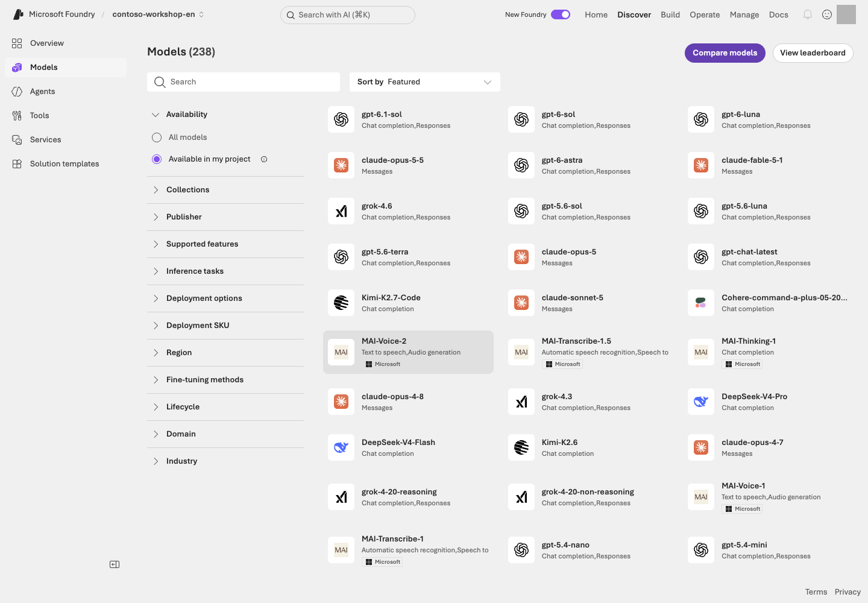Screen dimensions: 868x603
Task: Click the View leaderboard button
Action: point(813,53)
